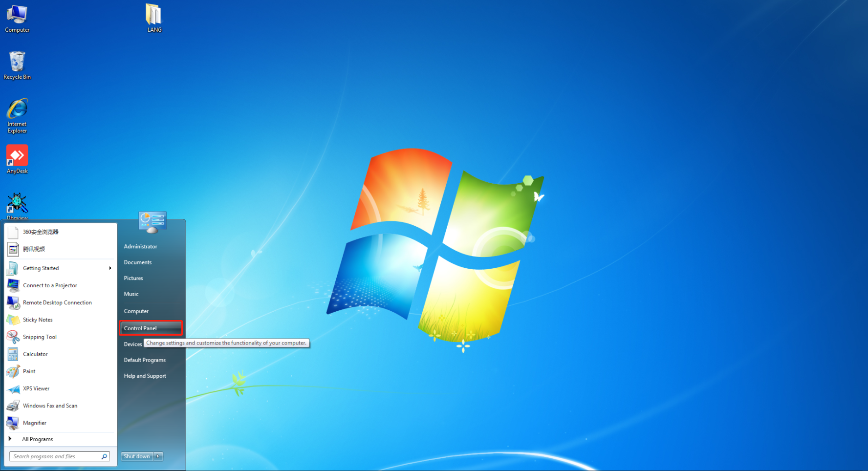Click the Paint palette icon

point(13,371)
